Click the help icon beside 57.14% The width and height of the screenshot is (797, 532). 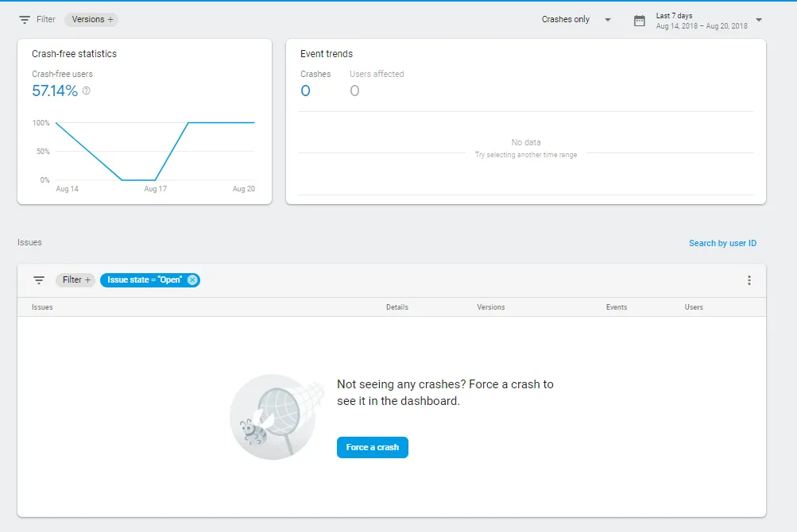87,91
